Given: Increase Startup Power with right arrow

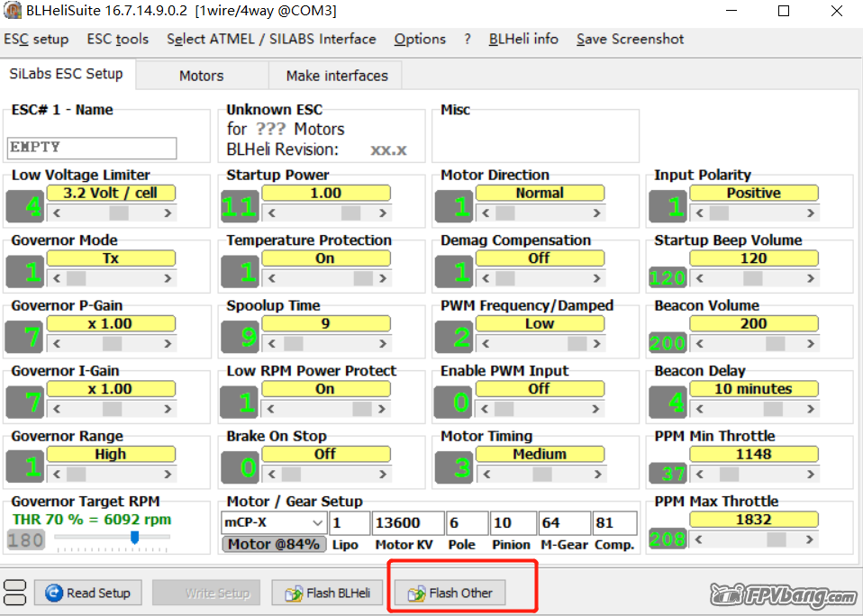Looking at the screenshot, I should point(383,213).
